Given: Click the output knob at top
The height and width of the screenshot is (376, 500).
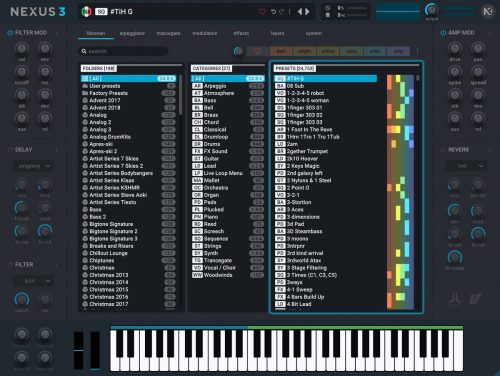Looking at the screenshot, I should (431, 10).
